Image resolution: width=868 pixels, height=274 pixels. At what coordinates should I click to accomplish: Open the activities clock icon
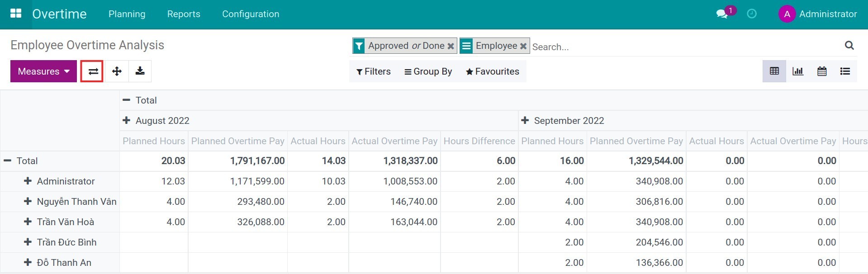point(752,14)
